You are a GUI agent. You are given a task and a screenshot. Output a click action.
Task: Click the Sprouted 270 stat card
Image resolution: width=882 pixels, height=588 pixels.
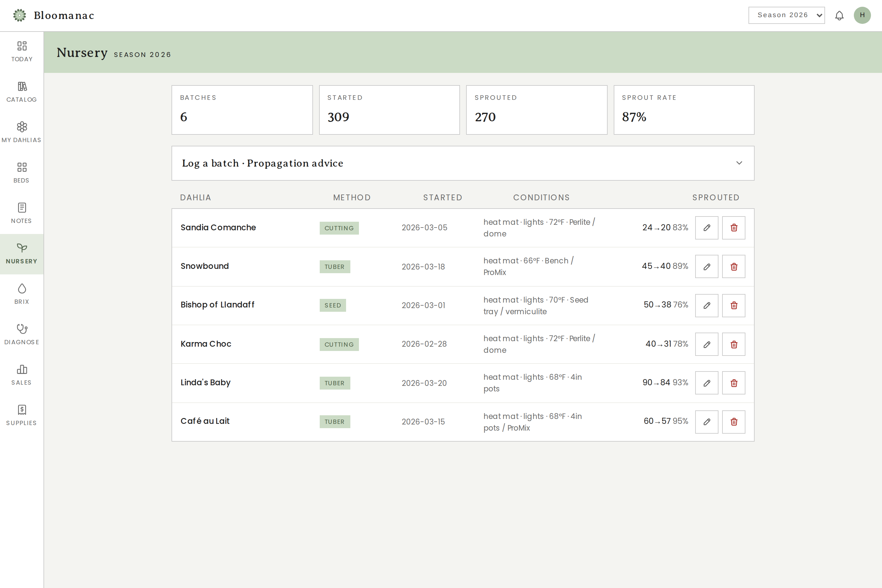pyautogui.click(x=537, y=110)
